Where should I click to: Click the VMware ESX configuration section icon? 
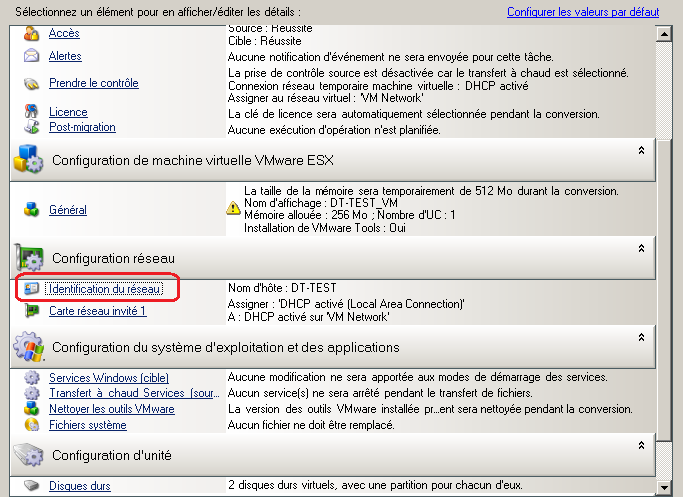coord(29,159)
